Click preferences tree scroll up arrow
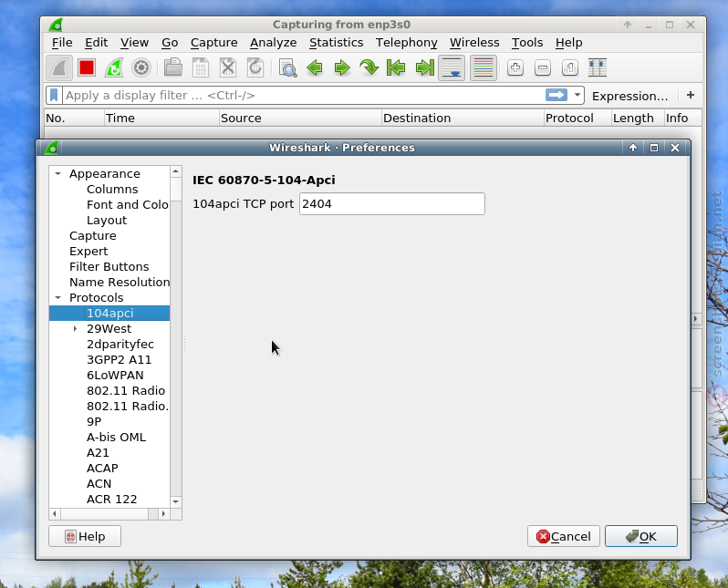Screen dimensions: 728x588 [x=175, y=171]
